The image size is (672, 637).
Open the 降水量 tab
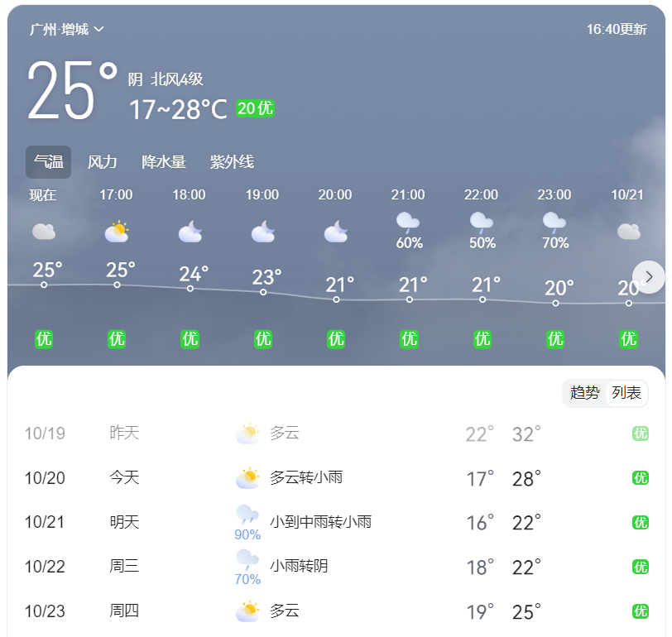164,162
